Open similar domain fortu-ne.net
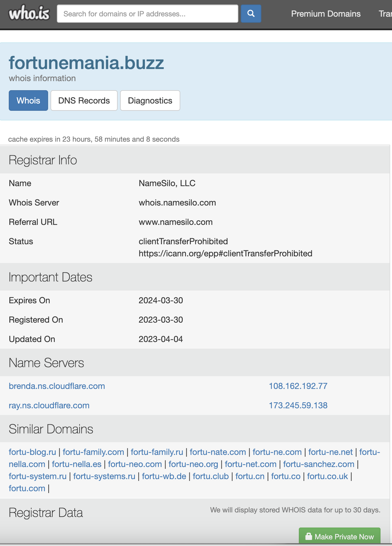Viewport: 392px width, 546px height. click(331, 452)
